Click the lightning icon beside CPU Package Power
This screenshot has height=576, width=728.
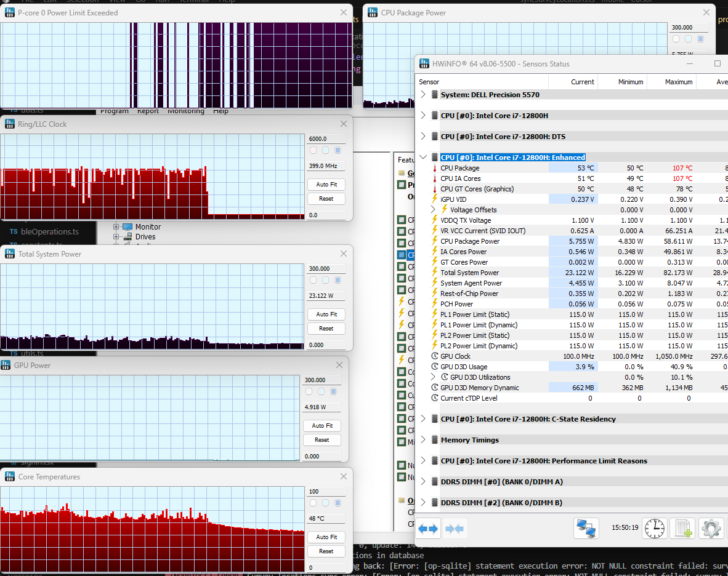[435, 241]
